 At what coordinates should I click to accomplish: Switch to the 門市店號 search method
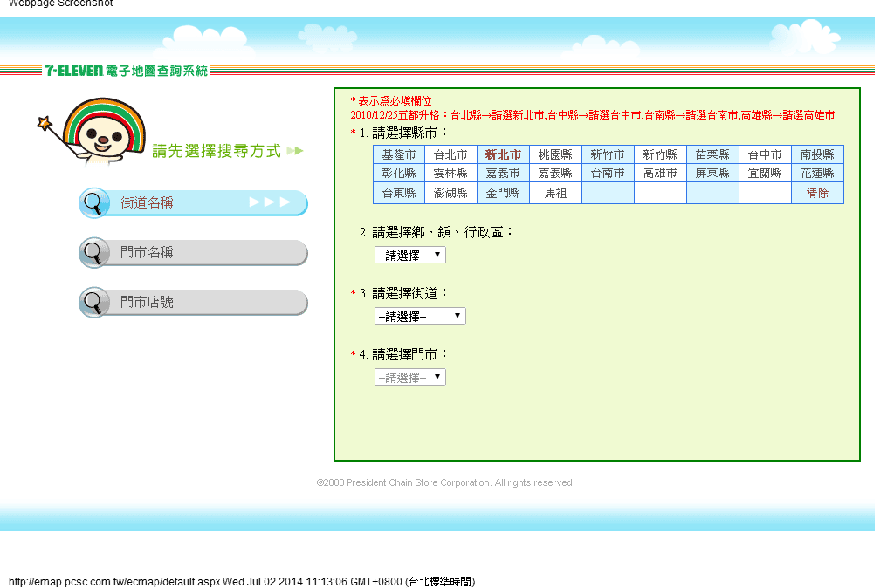pyautogui.click(x=192, y=302)
